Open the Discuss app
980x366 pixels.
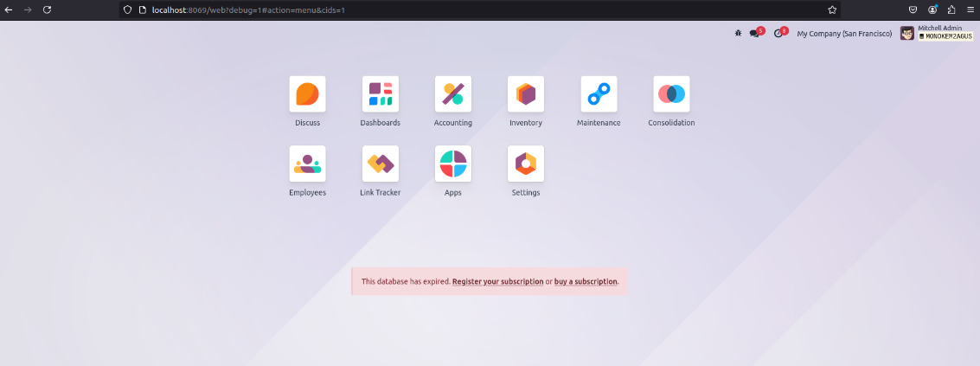click(x=307, y=94)
